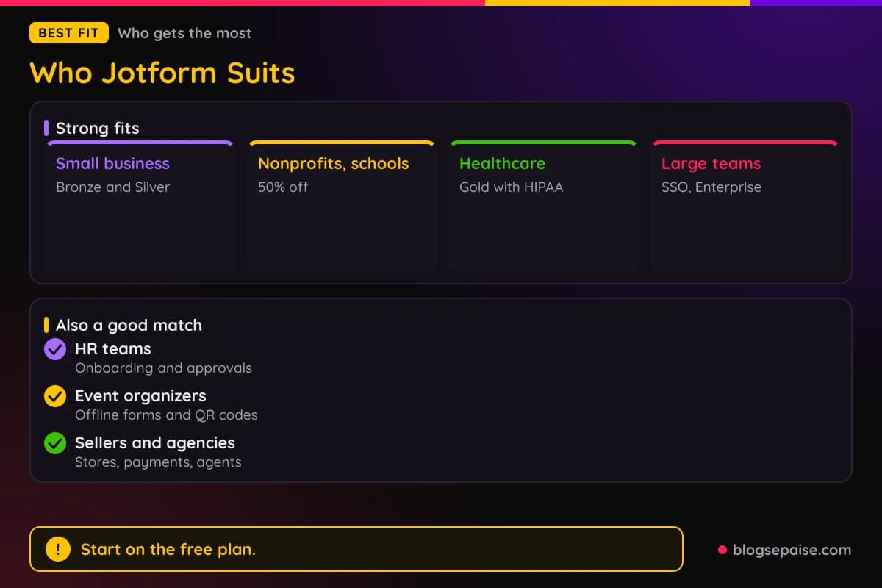This screenshot has height=588, width=882.
Task: Click the Bronze and Silver text
Action: coord(112,187)
